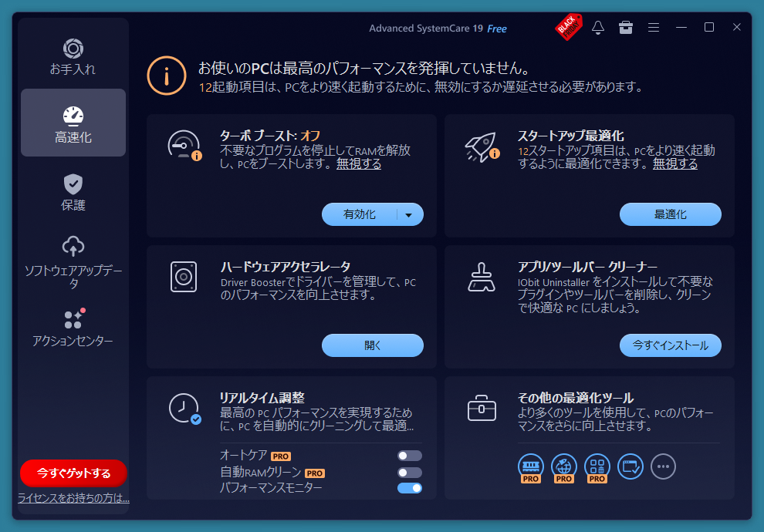Screen dimensions: 764x532
Task: Click ライセンスをお持ちの方は link
Action: [73, 499]
